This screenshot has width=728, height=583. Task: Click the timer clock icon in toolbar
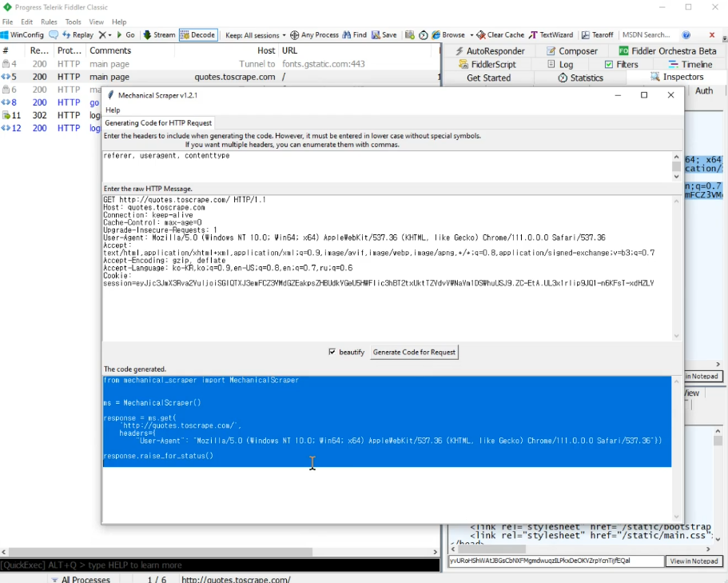pyautogui.click(x=423, y=35)
